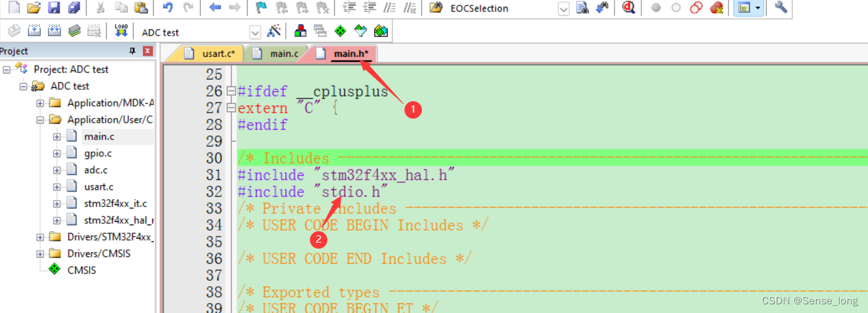Start or stop the debug session
Screen dimensions: 868x313
tap(629, 8)
